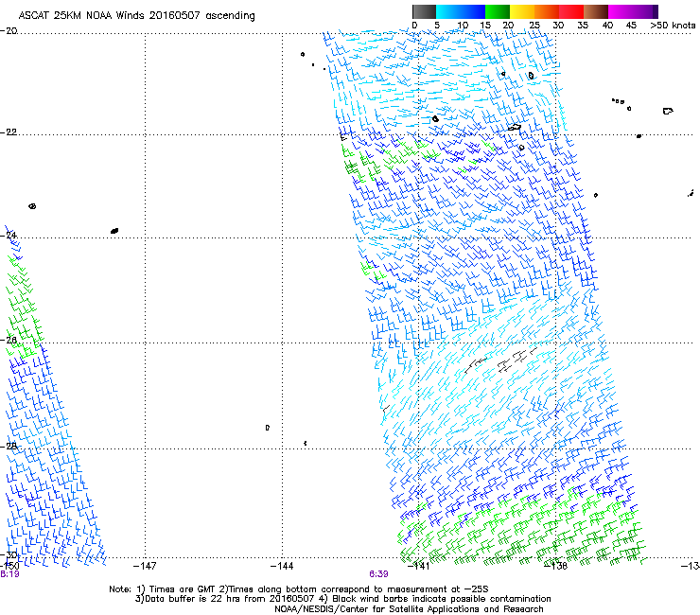This screenshot has width=700, height=615.
Task: Click the purple '6:39' swath time label
Action: (x=378, y=574)
